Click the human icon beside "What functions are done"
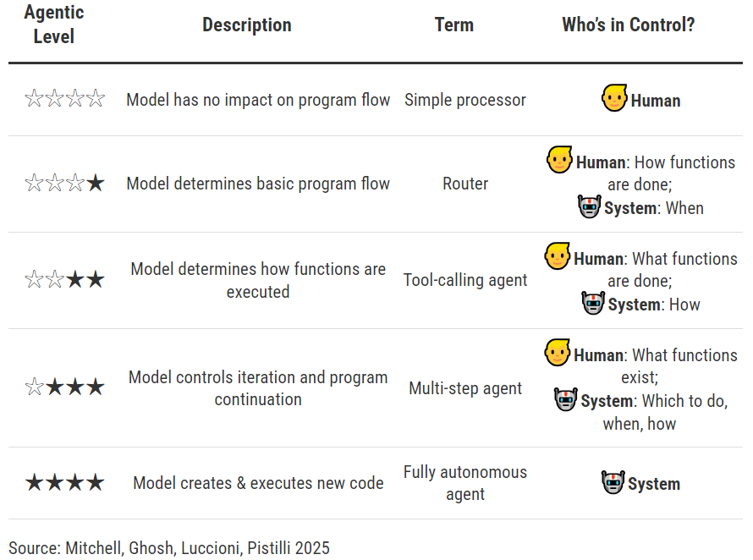This screenshot has width=753, height=560. (x=557, y=255)
